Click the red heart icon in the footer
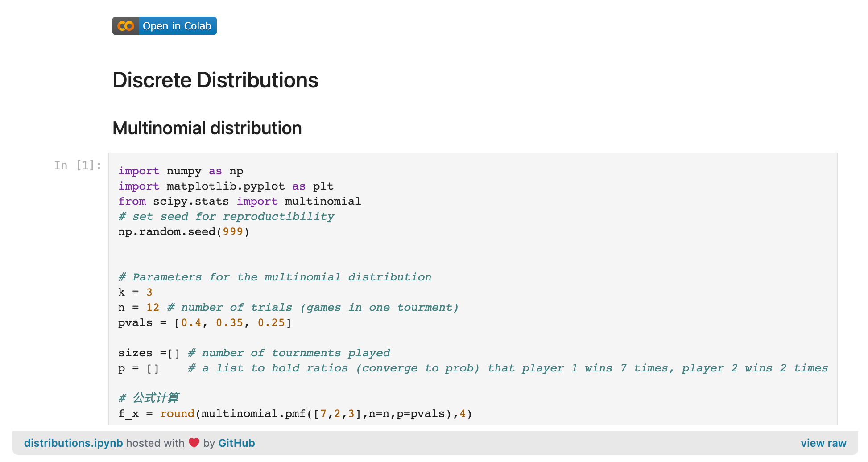 (194, 443)
